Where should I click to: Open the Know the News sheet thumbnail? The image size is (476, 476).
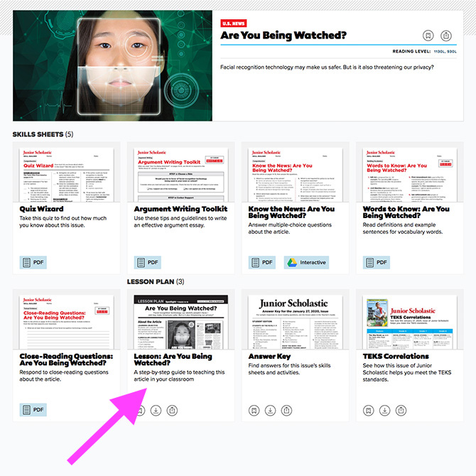coord(296,175)
